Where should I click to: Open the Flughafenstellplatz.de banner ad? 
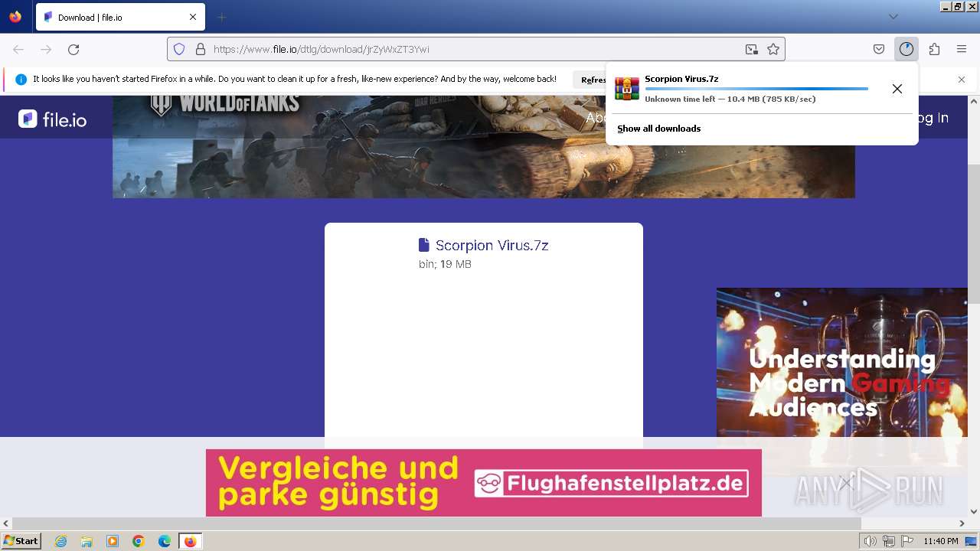(484, 483)
